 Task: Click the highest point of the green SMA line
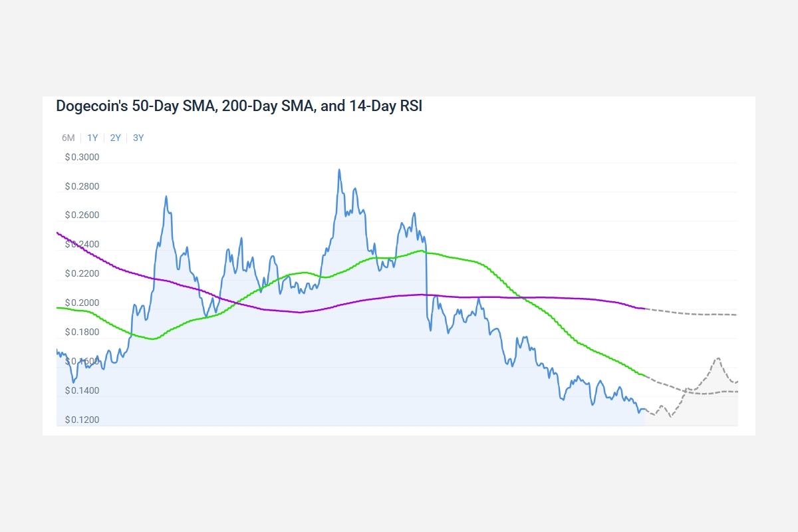[x=420, y=251]
